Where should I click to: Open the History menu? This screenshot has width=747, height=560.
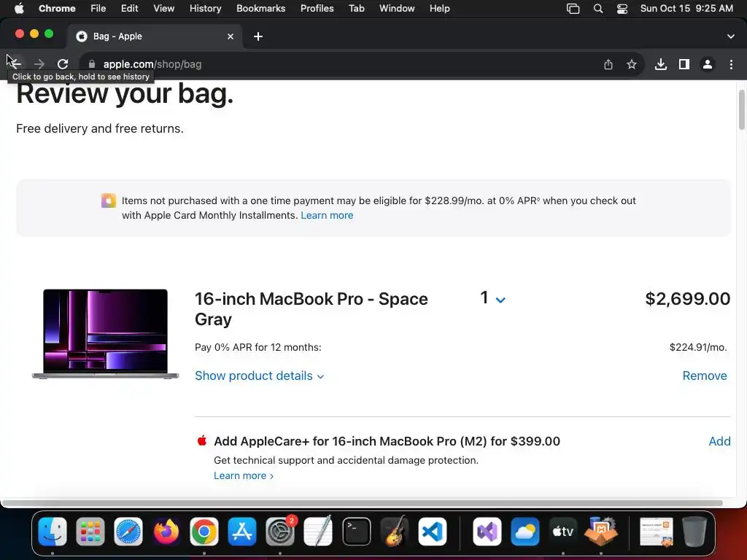pyautogui.click(x=205, y=8)
